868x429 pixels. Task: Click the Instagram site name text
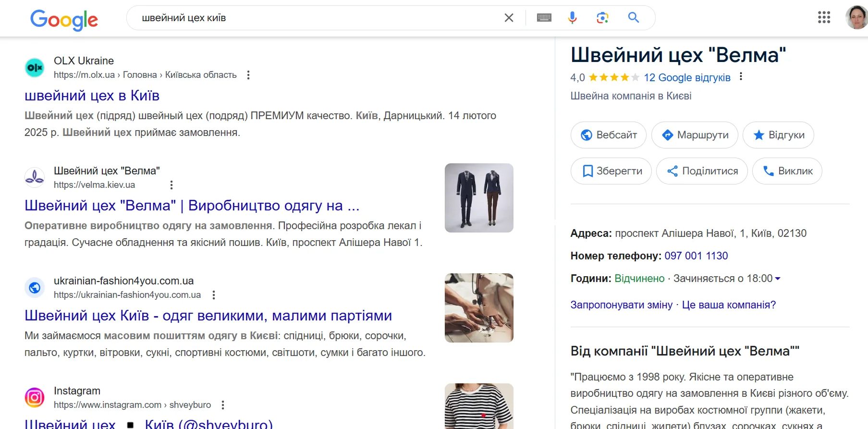tap(77, 391)
